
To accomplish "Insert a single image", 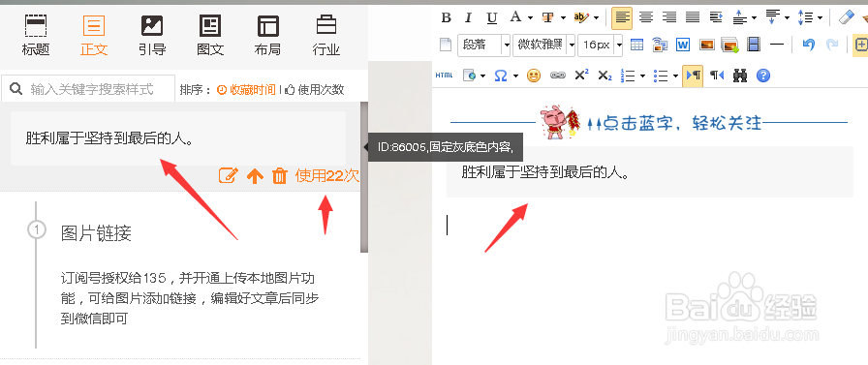I will [x=706, y=45].
